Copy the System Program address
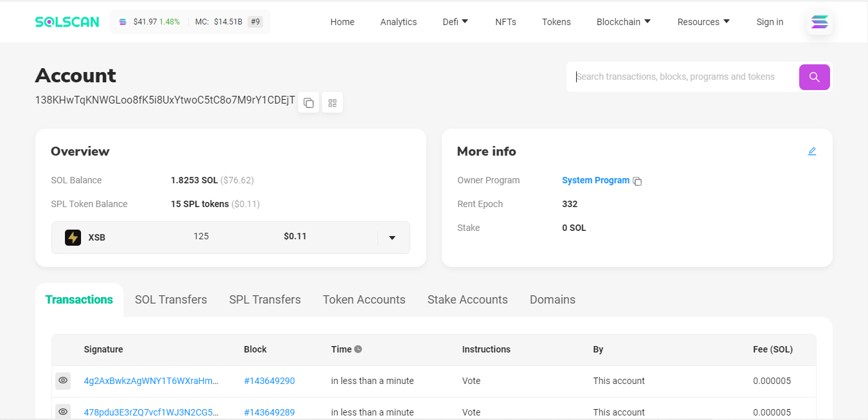Viewport: 868px width, 420px height. tap(637, 181)
